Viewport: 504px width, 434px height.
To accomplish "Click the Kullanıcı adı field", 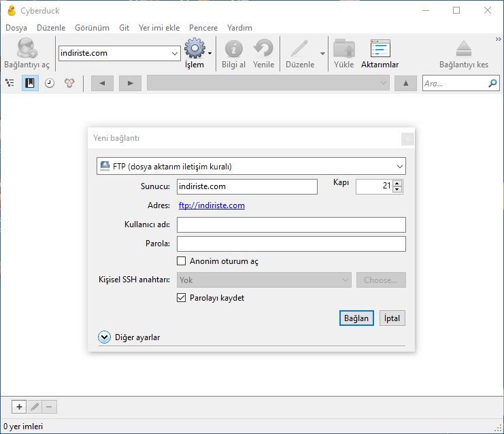I will click(x=291, y=224).
